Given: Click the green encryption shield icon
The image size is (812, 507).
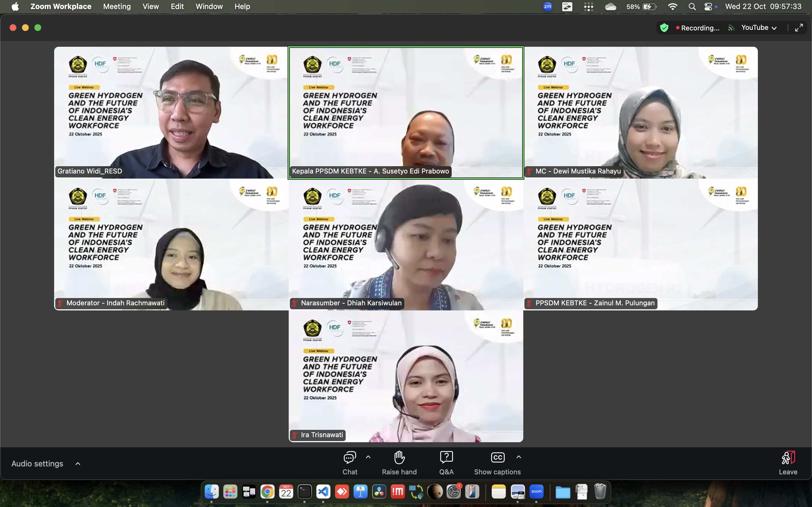Looking at the screenshot, I should click(x=664, y=28).
